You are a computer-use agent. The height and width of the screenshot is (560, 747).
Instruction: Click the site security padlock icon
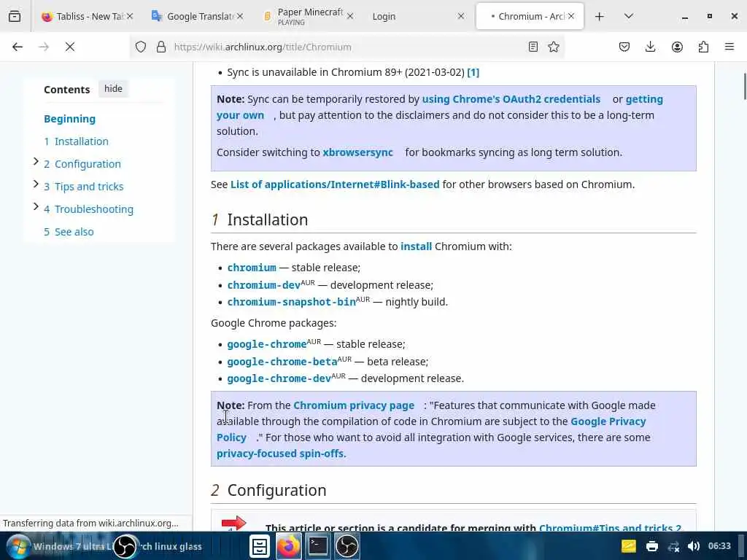click(x=161, y=47)
